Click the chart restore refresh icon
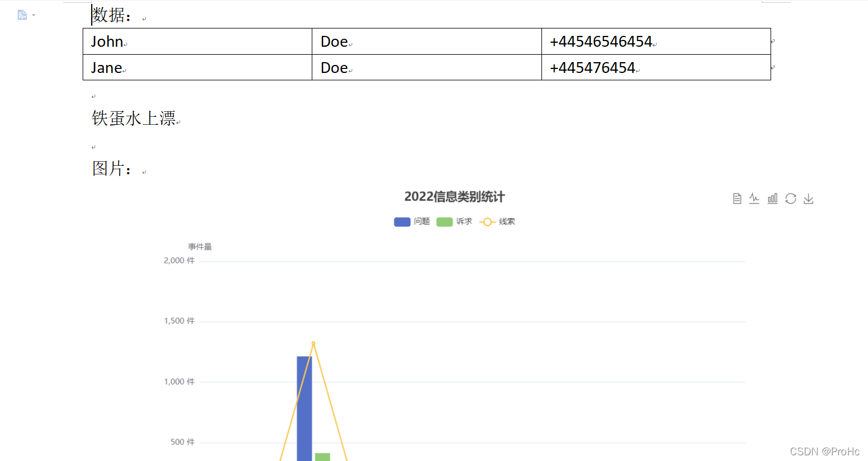Image resolution: width=868 pixels, height=461 pixels. pyautogui.click(x=790, y=198)
